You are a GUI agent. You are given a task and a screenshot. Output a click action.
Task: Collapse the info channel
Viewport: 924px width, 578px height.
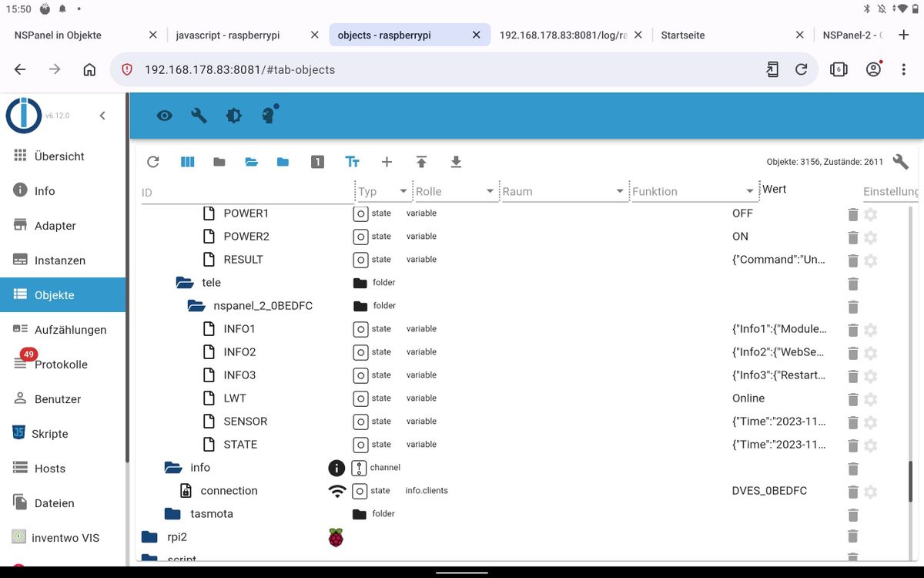(172, 468)
